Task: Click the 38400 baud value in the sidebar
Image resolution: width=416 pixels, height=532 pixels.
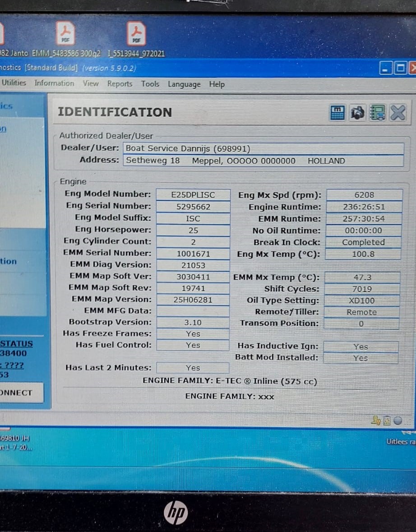Action: [x=13, y=353]
